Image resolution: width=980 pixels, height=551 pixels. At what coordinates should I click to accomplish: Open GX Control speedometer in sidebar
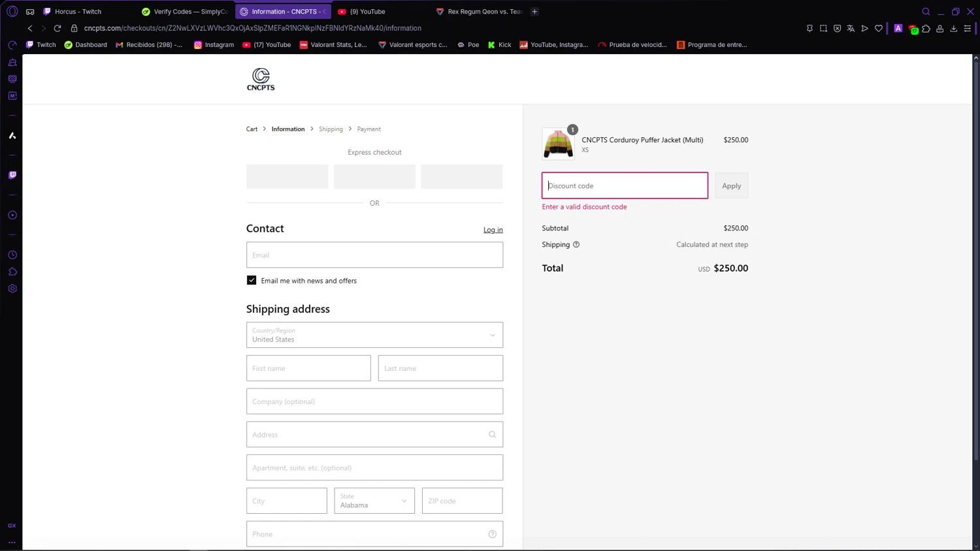coord(12,45)
